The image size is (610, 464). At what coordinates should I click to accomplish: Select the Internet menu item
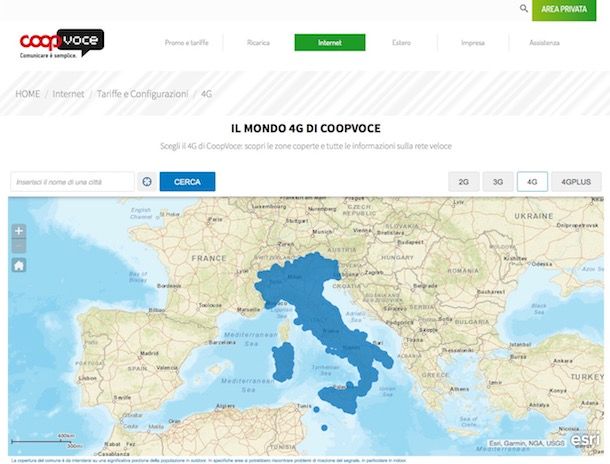click(x=330, y=42)
